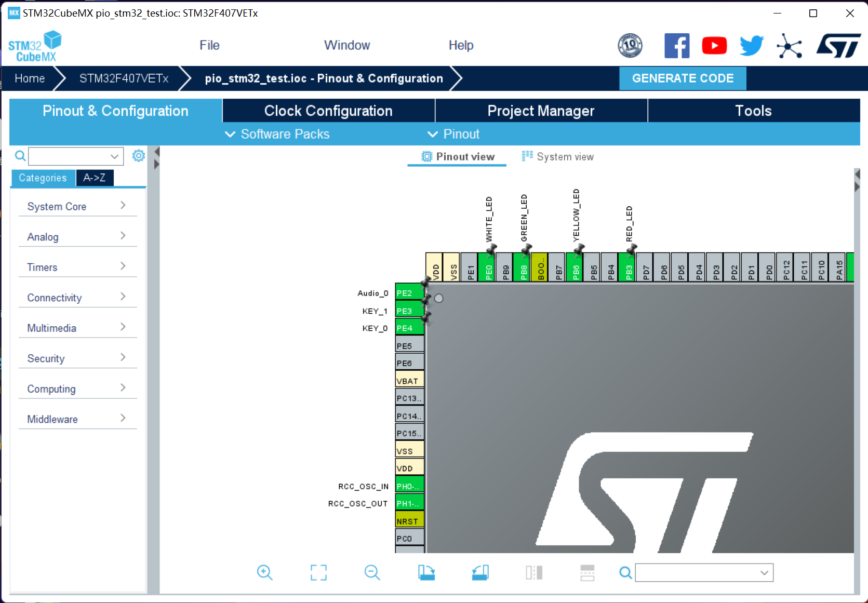The width and height of the screenshot is (868, 603).
Task: Open the File menu
Action: [209, 45]
